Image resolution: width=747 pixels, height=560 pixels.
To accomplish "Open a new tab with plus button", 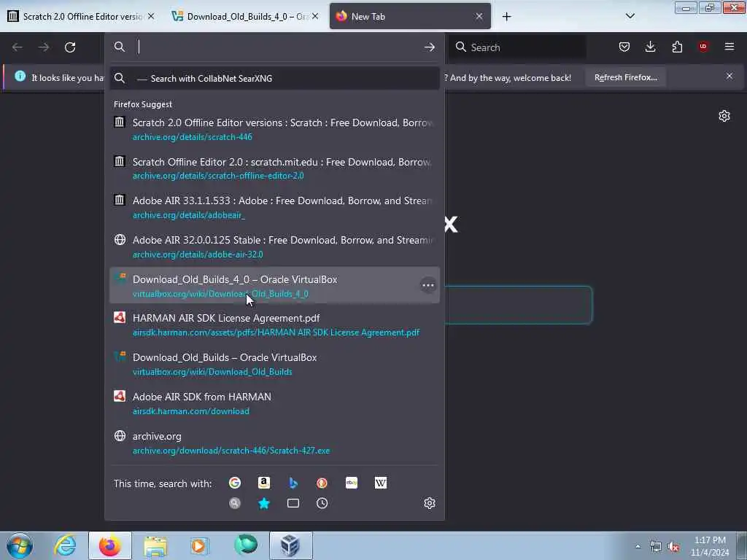I will coord(506,17).
